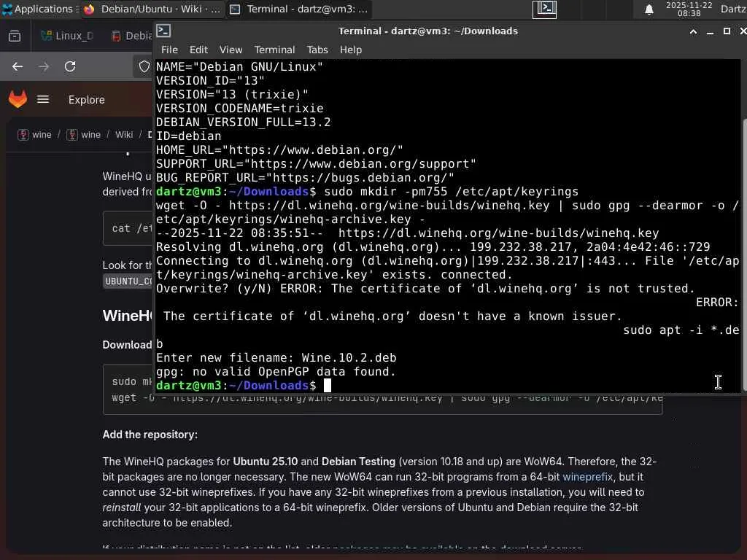Open the wineprefix link in the wiki text
This screenshot has height=560, width=747.
pyautogui.click(x=587, y=477)
